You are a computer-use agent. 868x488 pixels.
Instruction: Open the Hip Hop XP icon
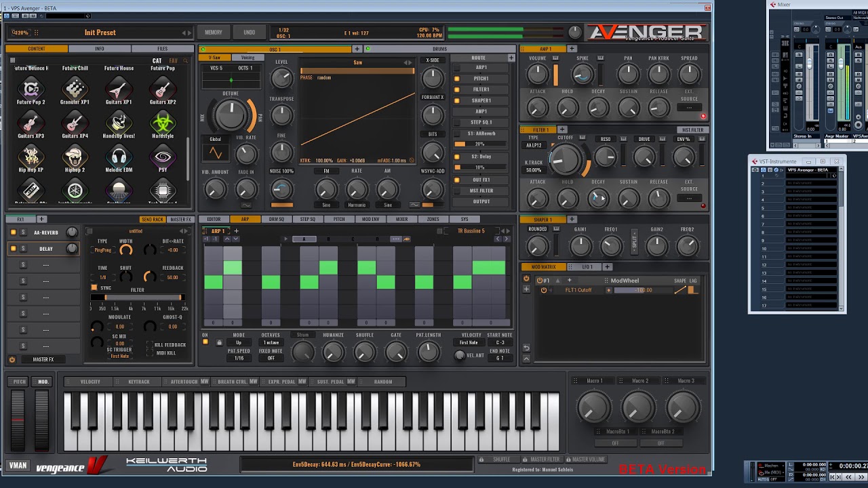click(x=31, y=157)
